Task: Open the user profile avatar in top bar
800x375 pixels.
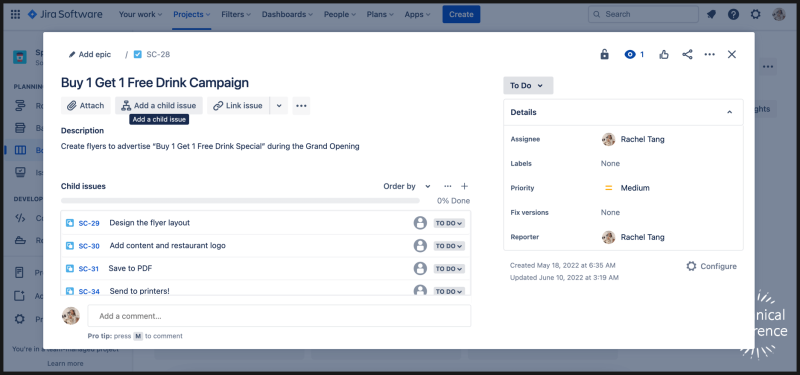Action: point(779,14)
